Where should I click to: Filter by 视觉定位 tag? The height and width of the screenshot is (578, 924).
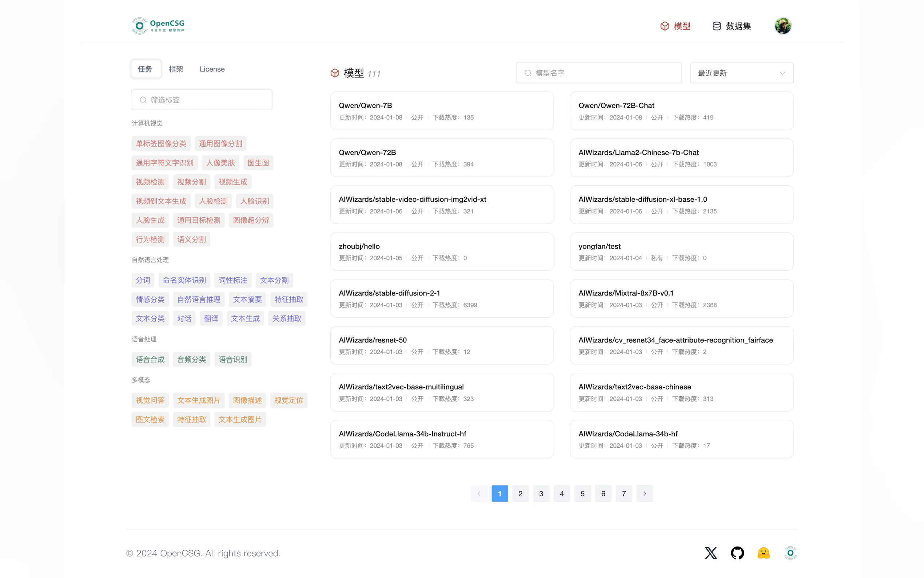point(288,400)
